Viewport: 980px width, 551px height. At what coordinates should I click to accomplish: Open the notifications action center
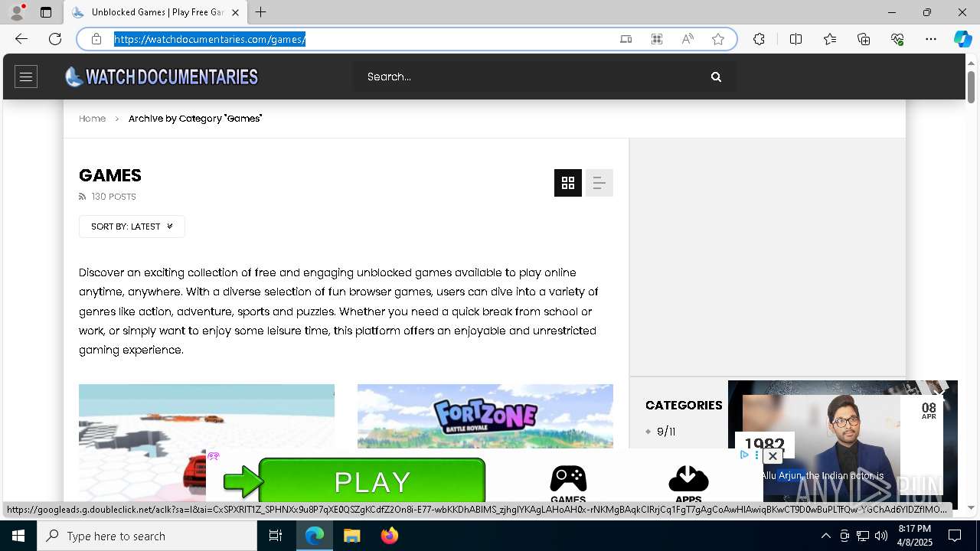[955, 536]
